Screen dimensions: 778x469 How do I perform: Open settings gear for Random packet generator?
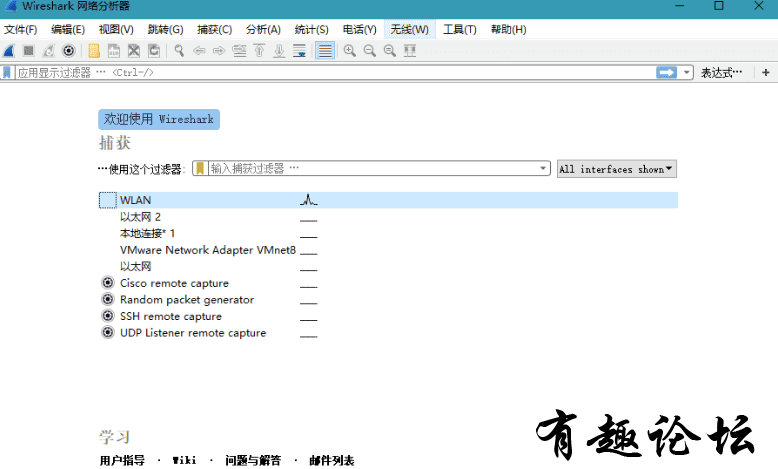(108, 299)
